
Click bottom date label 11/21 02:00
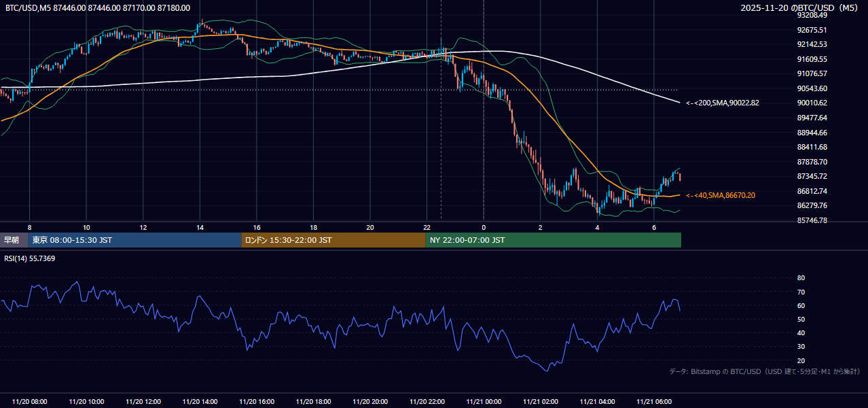(x=540, y=402)
